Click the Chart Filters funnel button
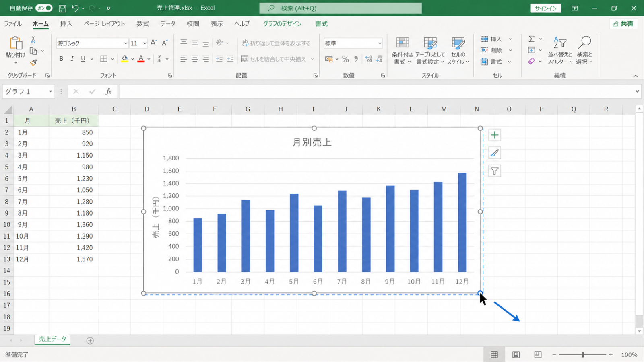 tap(495, 171)
